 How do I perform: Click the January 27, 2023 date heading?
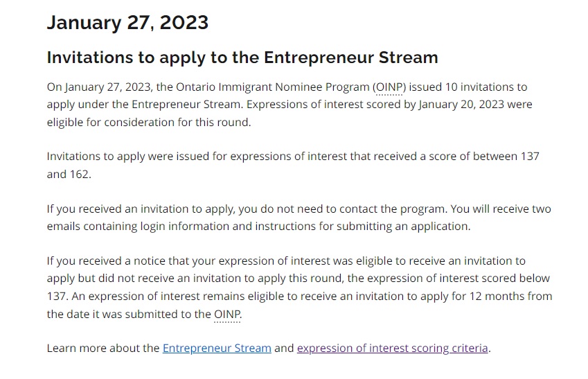(x=127, y=22)
